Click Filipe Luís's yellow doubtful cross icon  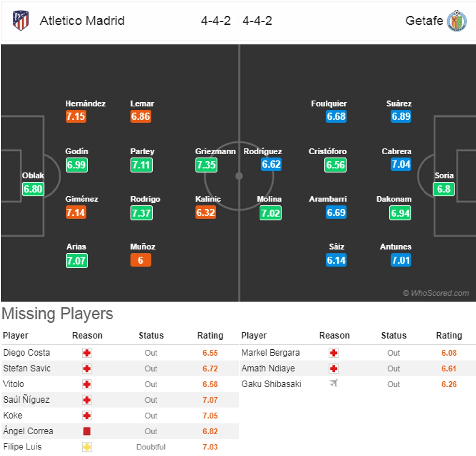(87, 447)
